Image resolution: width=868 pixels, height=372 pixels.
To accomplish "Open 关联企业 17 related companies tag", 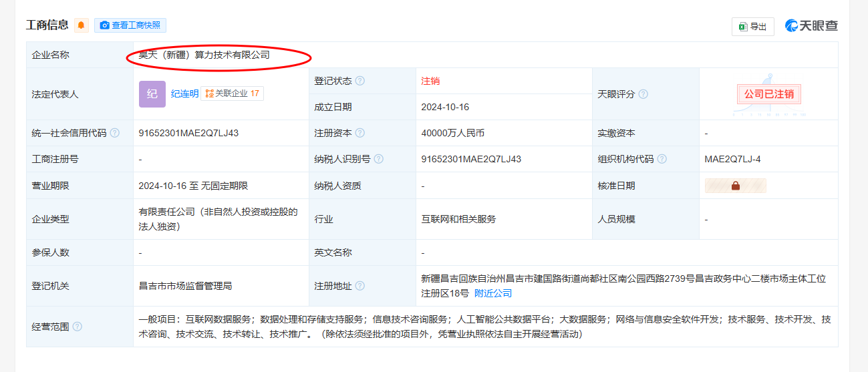I will click(x=233, y=94).
